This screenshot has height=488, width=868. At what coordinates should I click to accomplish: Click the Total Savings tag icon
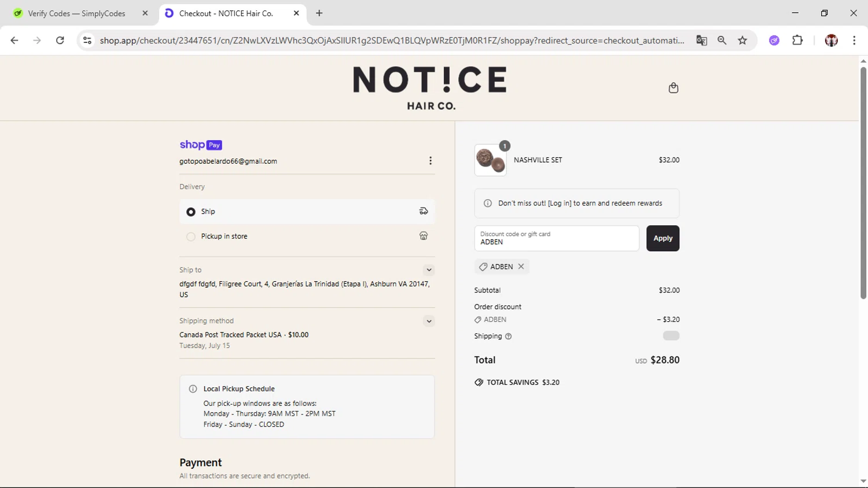point(479,382)
